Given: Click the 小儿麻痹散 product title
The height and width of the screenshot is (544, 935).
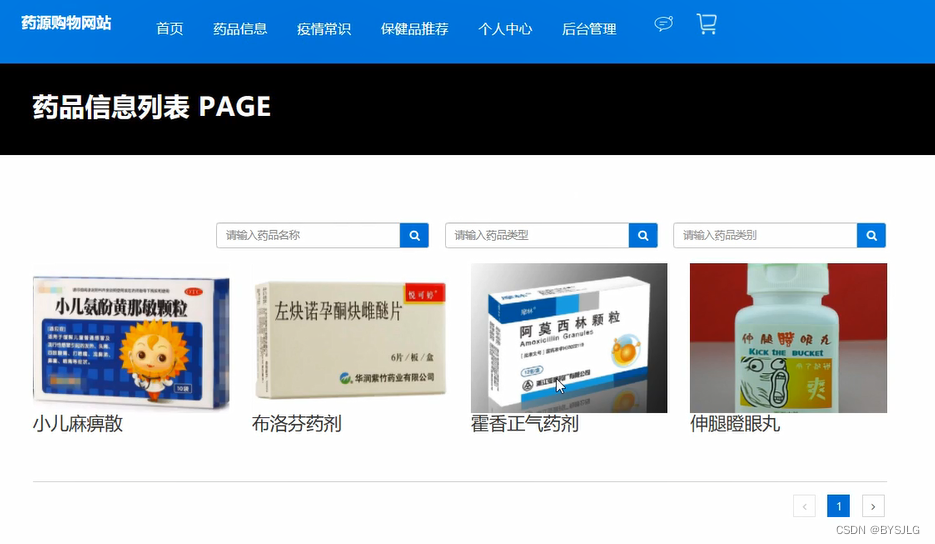Looking at the screenshot, I should [x=78, y=424].
